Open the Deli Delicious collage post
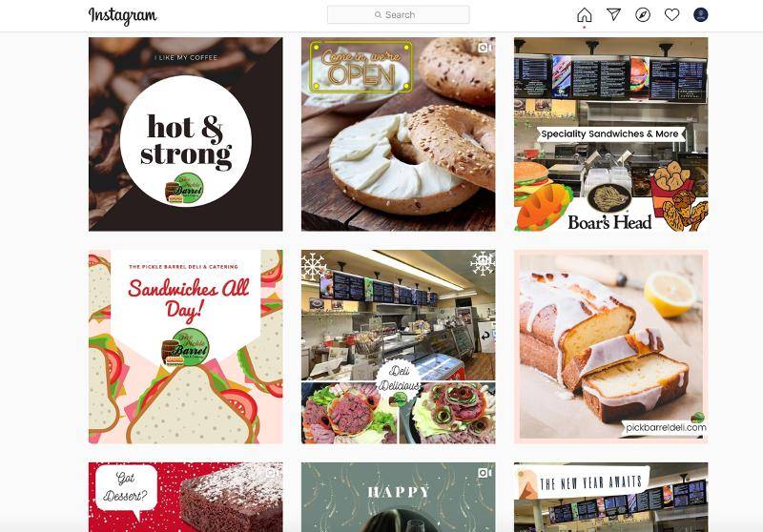Viewport: 763px width, 532px height. (398, 347)
